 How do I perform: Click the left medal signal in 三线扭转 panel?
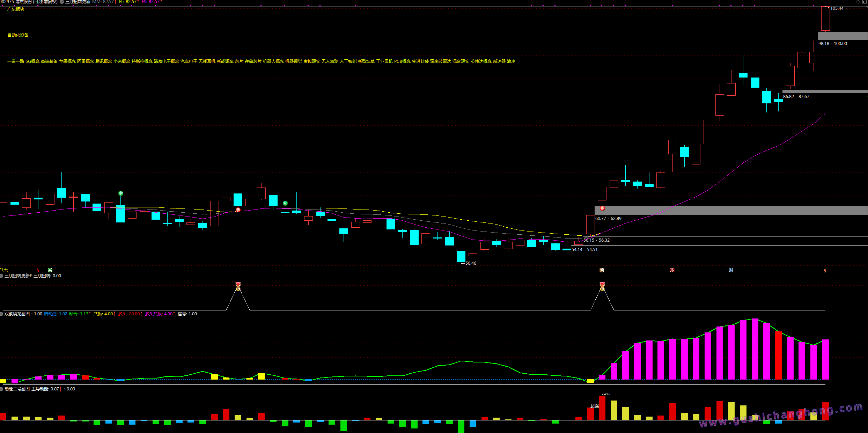click(238, 286)
